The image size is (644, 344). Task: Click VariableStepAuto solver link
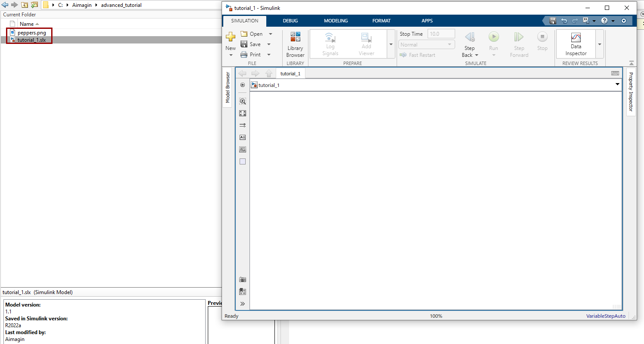pos(606,316)
